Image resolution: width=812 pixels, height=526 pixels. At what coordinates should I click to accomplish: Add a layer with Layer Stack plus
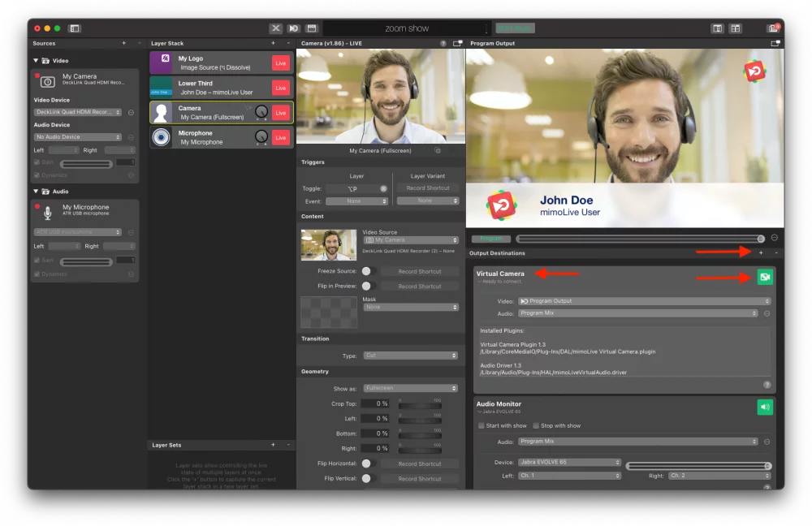tap(273, 44)
